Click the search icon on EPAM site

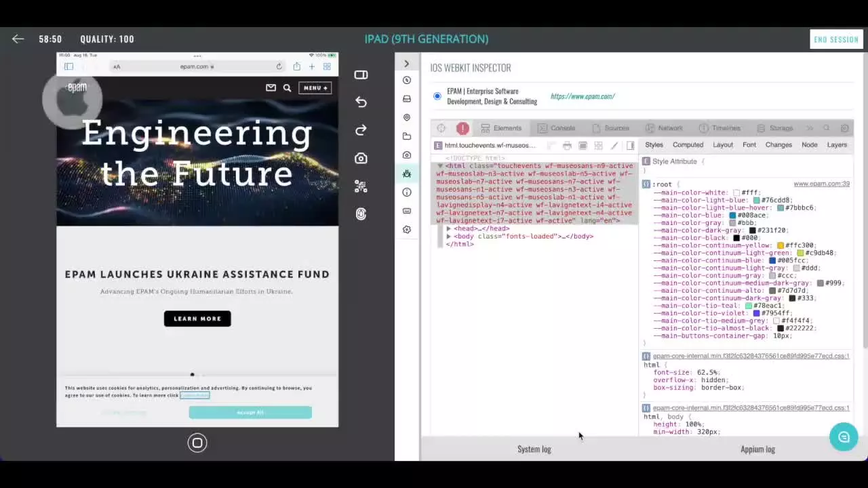pos(288,88)
